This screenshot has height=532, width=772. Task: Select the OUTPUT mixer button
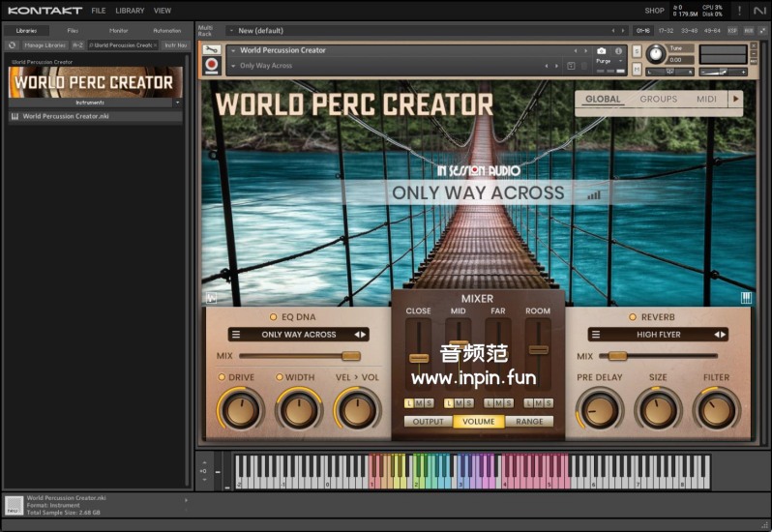[x=428, y=422]
